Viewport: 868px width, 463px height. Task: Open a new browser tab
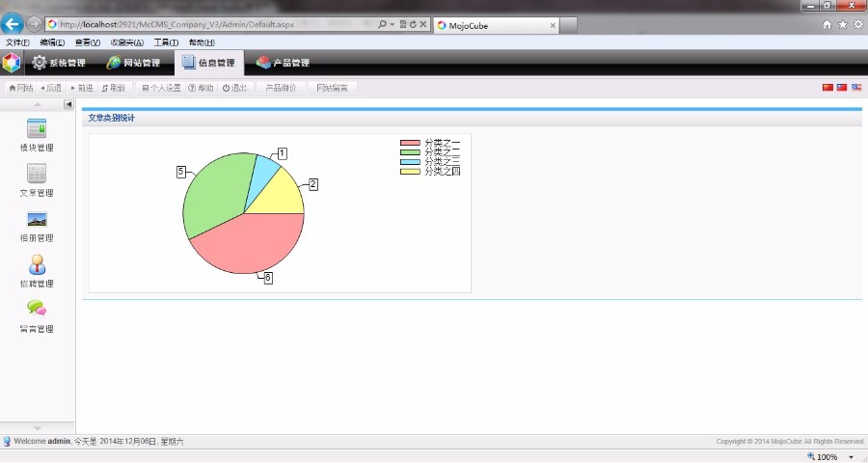coord(568,25)
